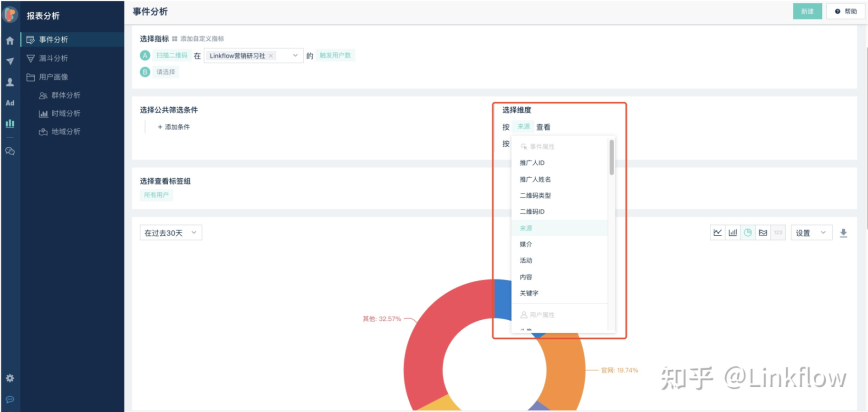Click the 触发用户数 metric tag
This screenshot has height=412, width=868.
coord(335,56)
